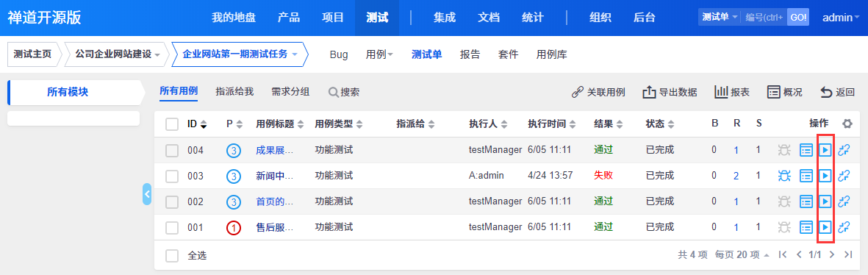Open 导出数据 export icon
The image size is (868, 275).
click(649, 92)
